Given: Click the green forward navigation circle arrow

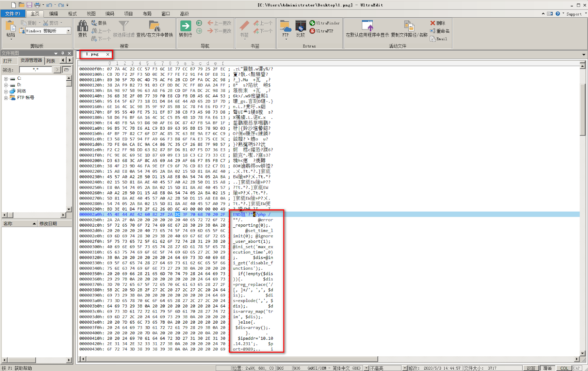Looking at the screenshot, I should 199,31.
